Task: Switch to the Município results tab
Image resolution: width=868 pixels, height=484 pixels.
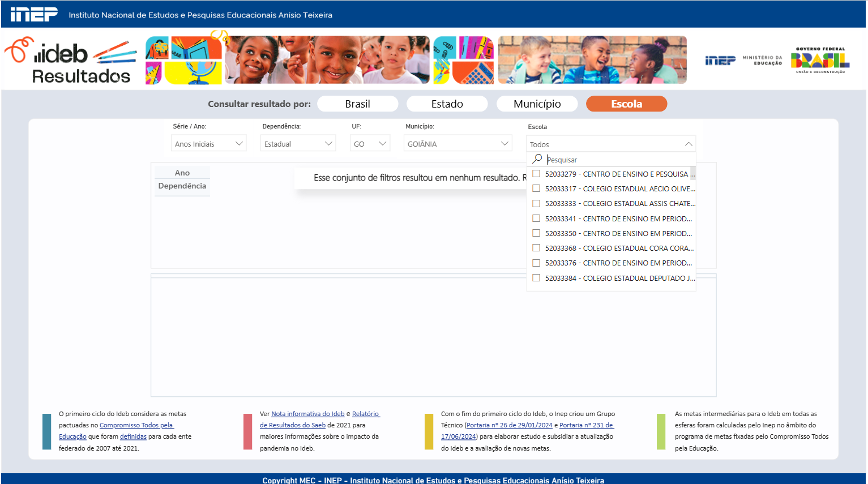Action: click(537, 104)
